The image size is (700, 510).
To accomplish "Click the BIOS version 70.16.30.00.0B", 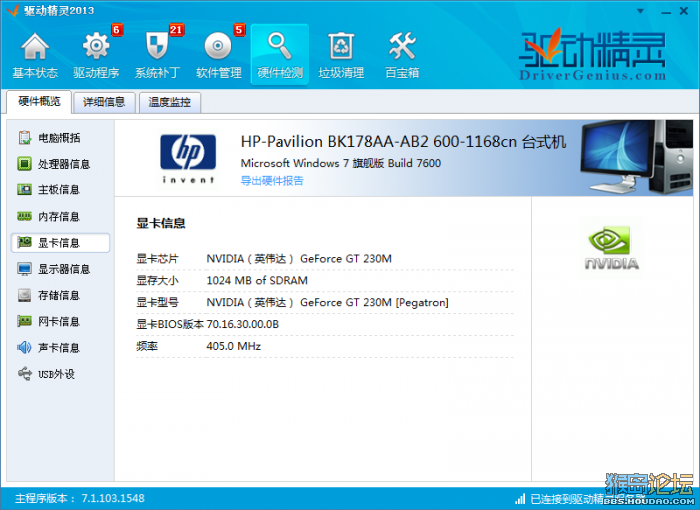I will [x=242, y=324].
